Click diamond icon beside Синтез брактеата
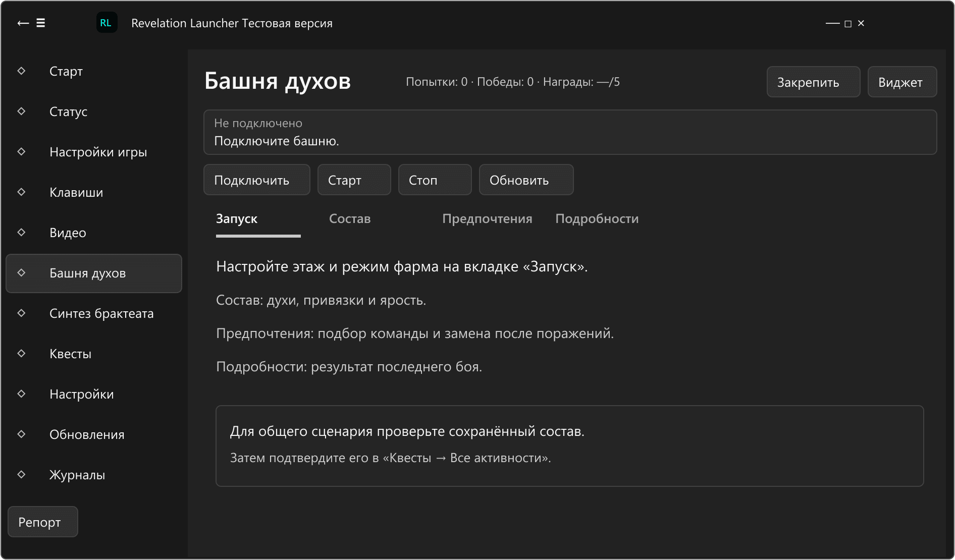The image size is (955, 560). point(21,313)
